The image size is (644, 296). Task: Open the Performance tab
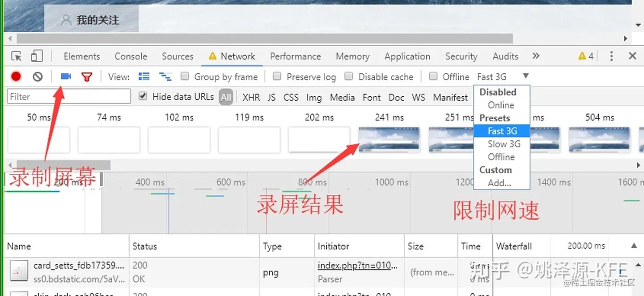pos(296,56)
